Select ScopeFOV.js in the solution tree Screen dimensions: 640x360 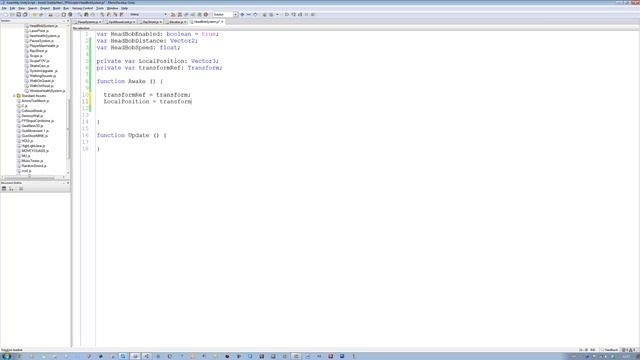tap(39, 61)
